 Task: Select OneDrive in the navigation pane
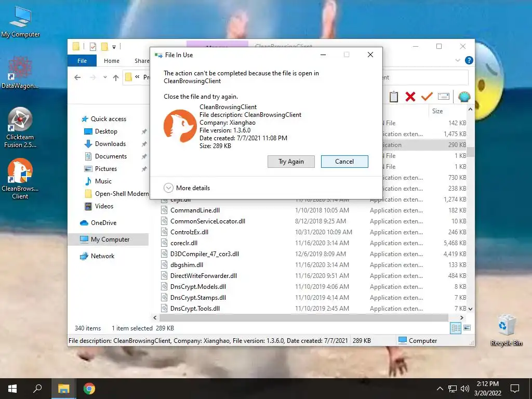[x=103, y=223]
